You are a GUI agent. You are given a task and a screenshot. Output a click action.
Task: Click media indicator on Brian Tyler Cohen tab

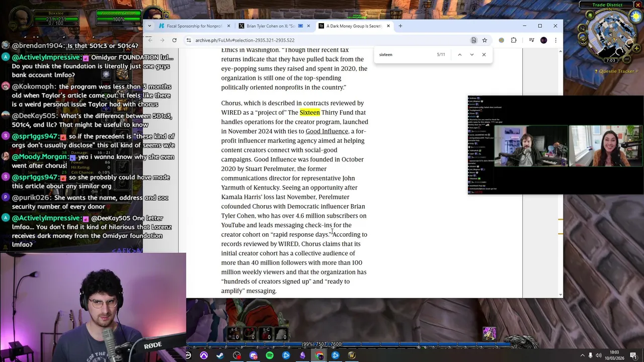pos(300,26)
